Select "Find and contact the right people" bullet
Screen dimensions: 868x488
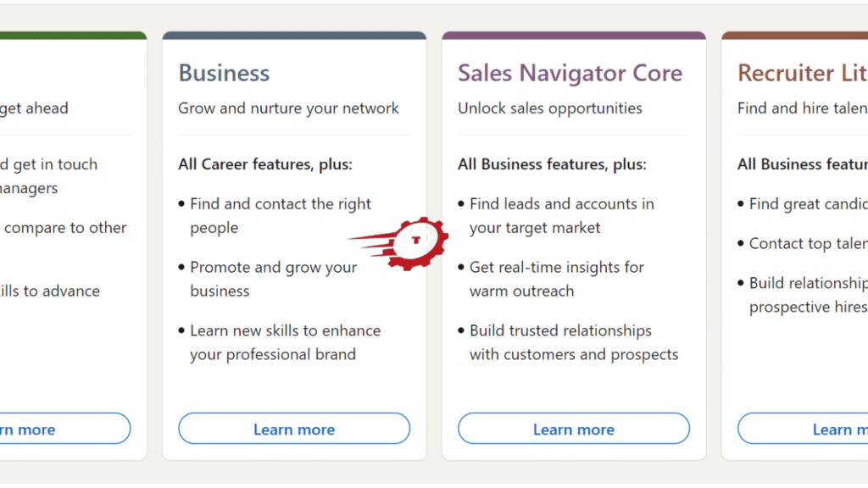281,216
